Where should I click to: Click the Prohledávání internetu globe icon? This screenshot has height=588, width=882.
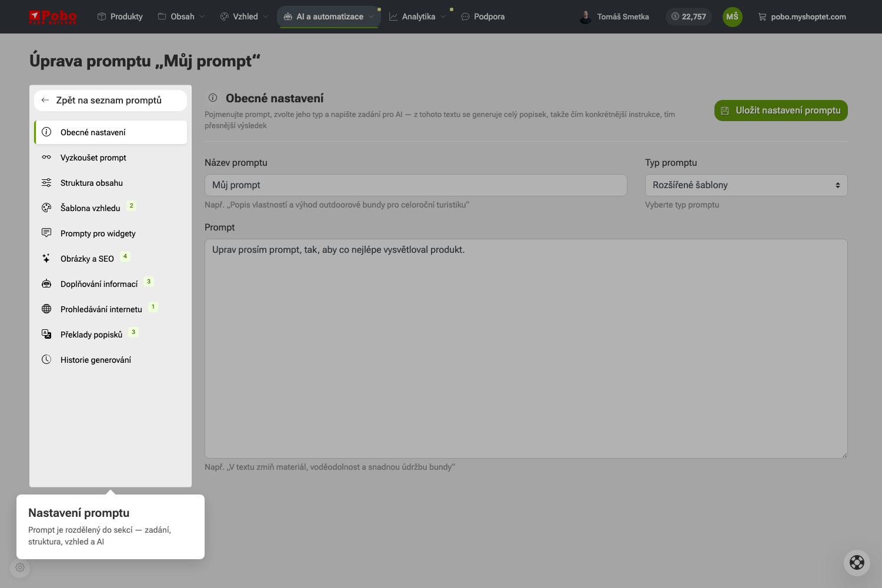pos(46,309)
